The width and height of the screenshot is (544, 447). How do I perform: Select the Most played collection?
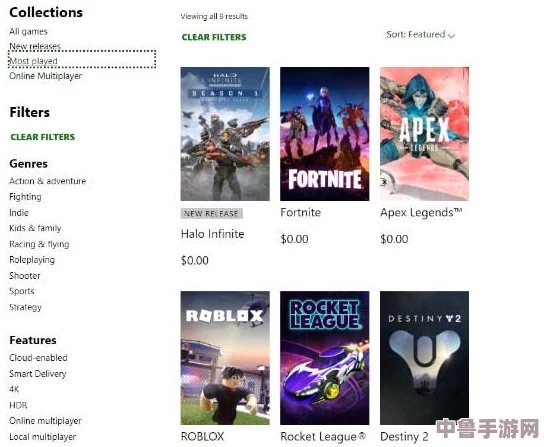[33, 61]
